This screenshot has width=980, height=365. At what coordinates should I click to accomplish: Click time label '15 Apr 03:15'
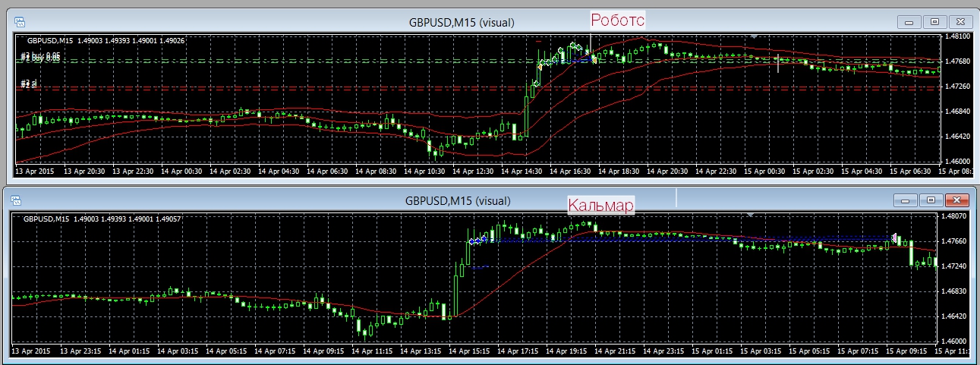pos(762,351)
